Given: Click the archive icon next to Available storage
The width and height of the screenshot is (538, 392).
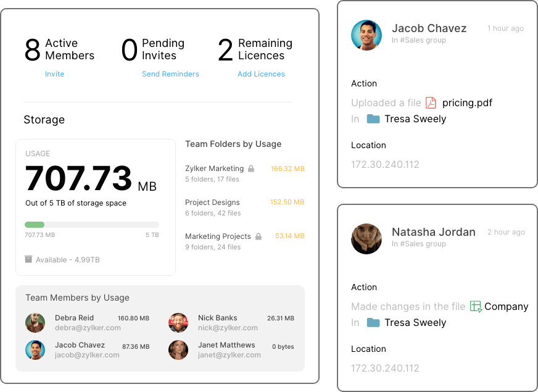Looking at the screenshot, I should (28, 260).
